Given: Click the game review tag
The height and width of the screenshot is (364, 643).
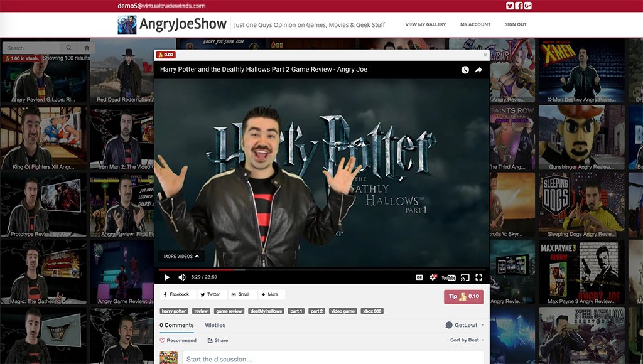Looking at the screenshot, I should pyautogui.click(x=229, y=311).
